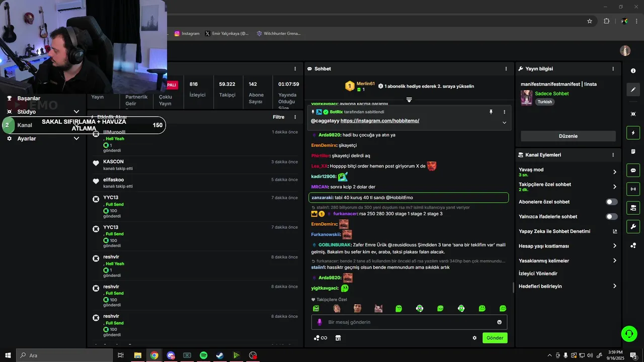Screen dimensions: 644x362
Task: Open the Filtre activity filter
Action: point(279,117)
